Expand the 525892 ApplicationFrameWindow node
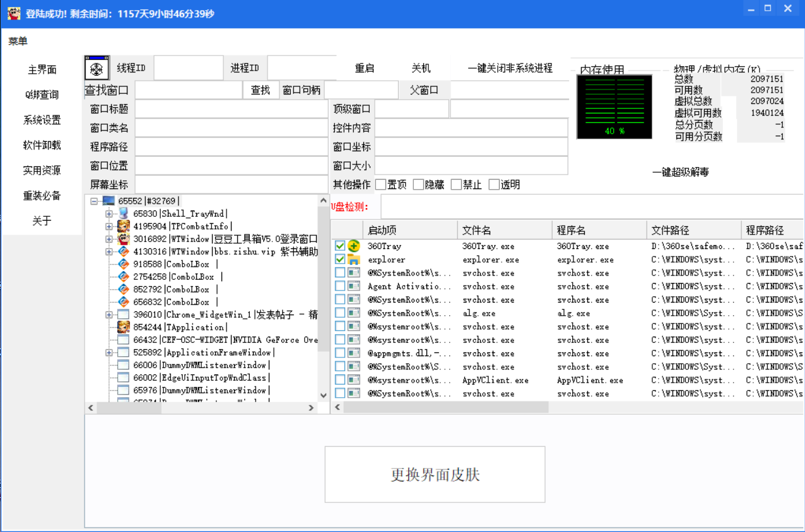Viewport: 805px width, 532px height. [109, 352]
